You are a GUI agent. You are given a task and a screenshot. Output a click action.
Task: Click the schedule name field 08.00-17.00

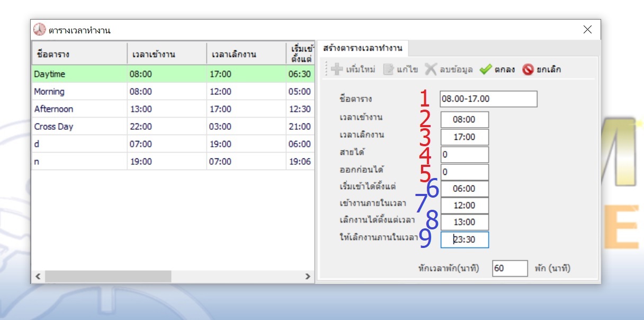point(488,99)
